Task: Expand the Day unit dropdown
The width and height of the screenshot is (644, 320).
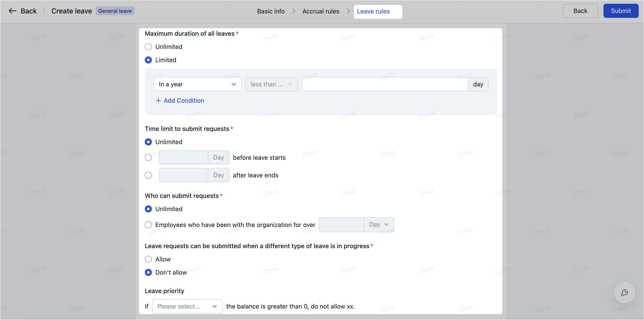Action: [378, 225]
